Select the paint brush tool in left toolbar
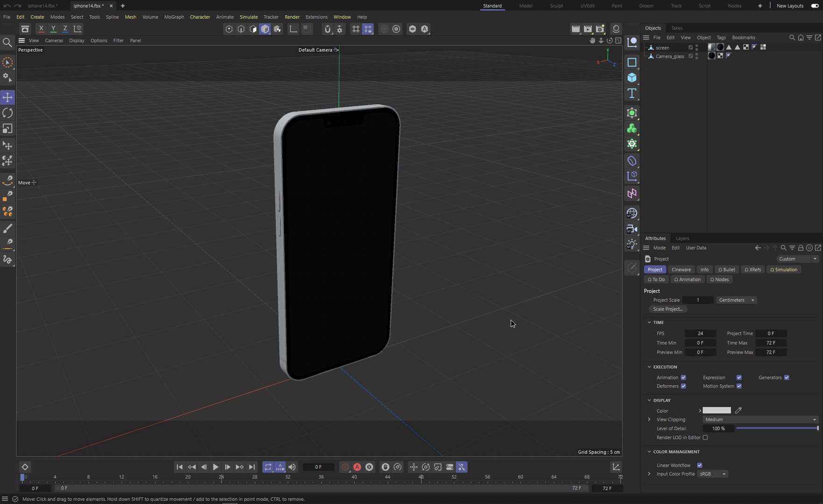Screen dimensions: 823x504 [8, 228]
